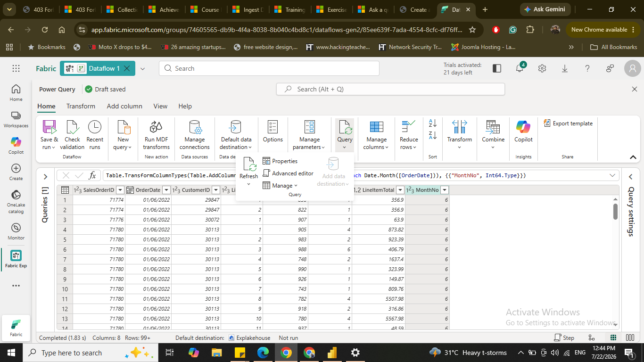Screen dimensions: 644x362
Task: Toggle the Step script view
Action: 564,337
